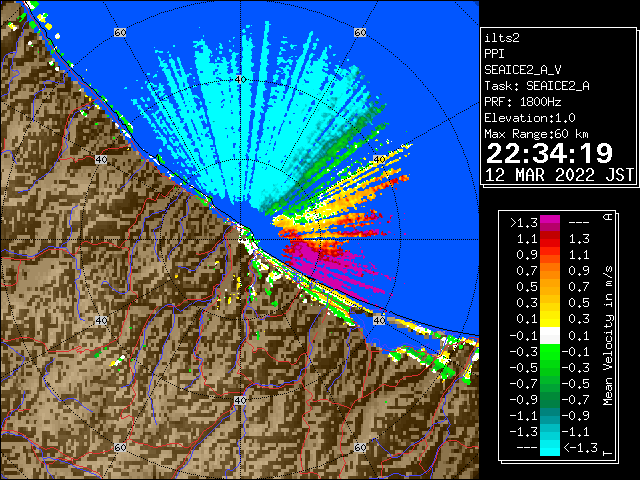Select the 'Task: SEAICE2_A' line
Image resolution: width=640 pixels, height=480 pixels.
tap(537, 86)
